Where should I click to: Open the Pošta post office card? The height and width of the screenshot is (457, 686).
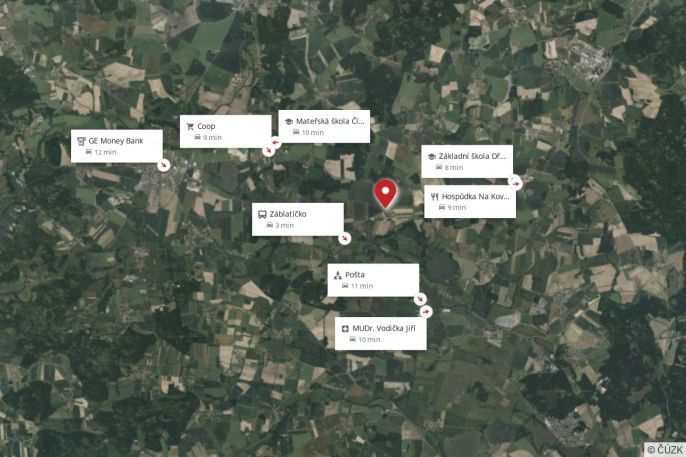[373, 280]
